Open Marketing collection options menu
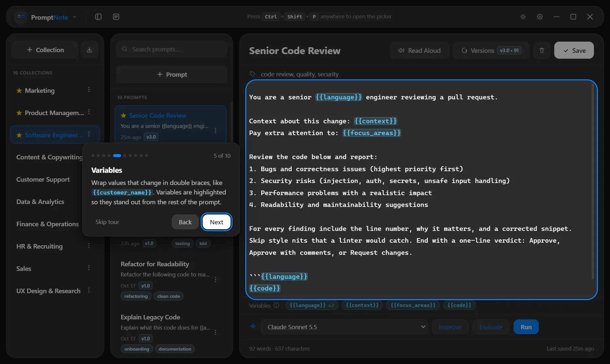 (89, 90)
